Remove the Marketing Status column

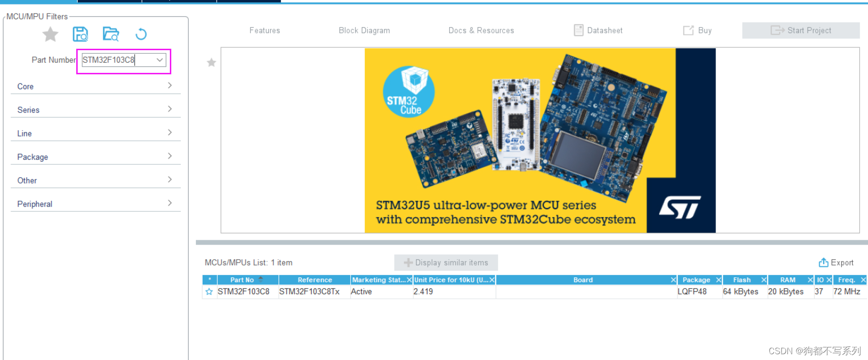(409, 280)
